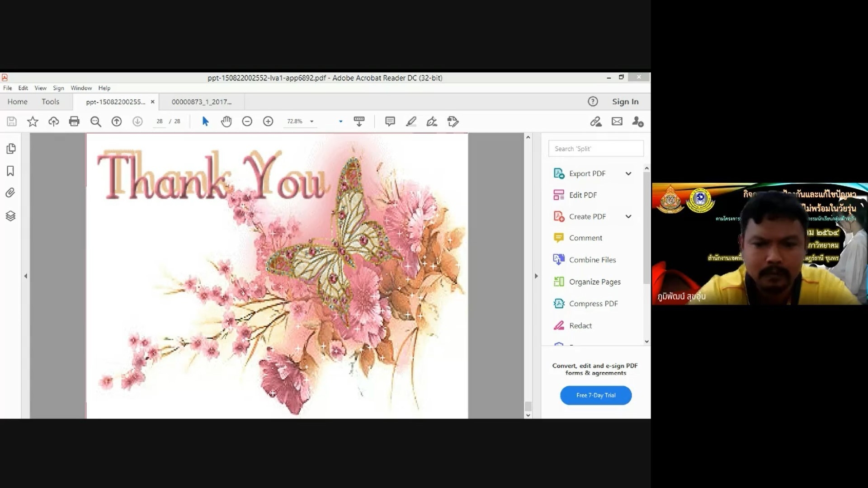Show the page thumbnails panel
The height and width of the screenshot is (488, 868).
(x=11, y=149)
